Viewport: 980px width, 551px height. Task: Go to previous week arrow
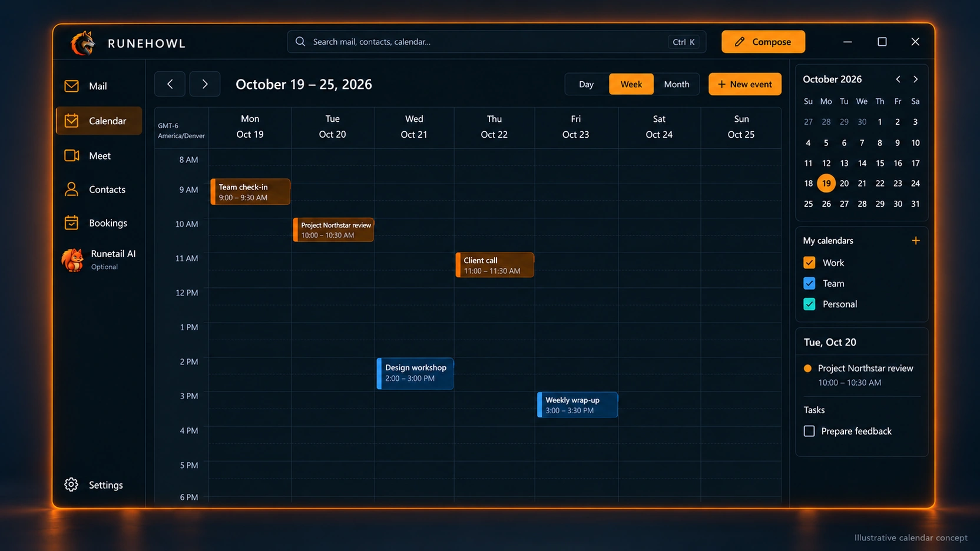[170, 84]
